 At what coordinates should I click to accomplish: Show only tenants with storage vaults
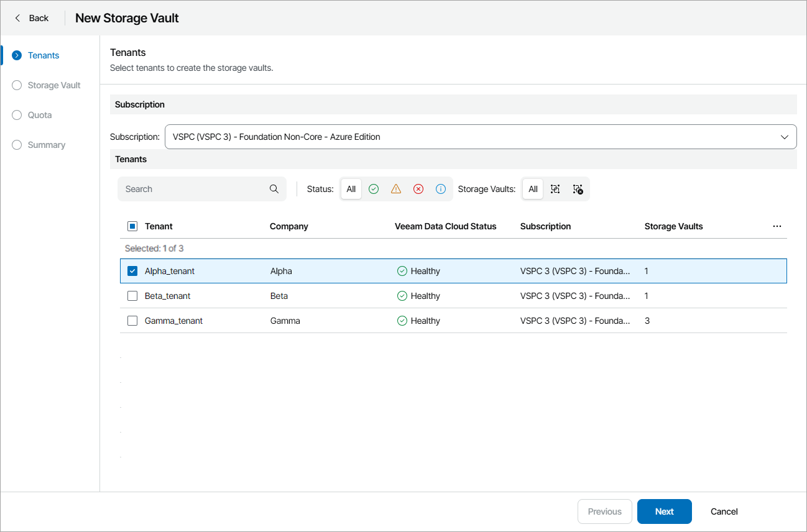coord(555,189)
